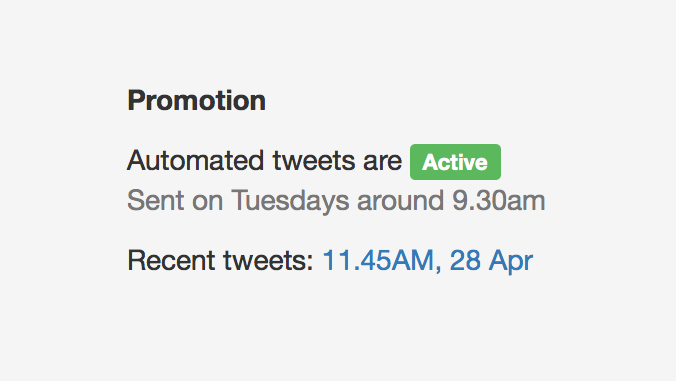The width and height of the screenshot is (676, 381).
Task: Select the Promotion section heading
Action: (197, 100)
